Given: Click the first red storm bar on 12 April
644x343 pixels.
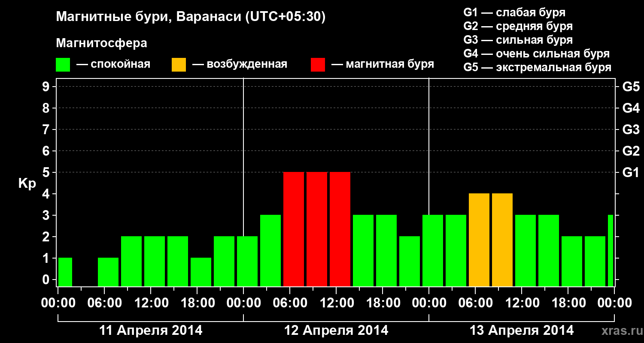Looking at the screenshot, I should point(294,229).
